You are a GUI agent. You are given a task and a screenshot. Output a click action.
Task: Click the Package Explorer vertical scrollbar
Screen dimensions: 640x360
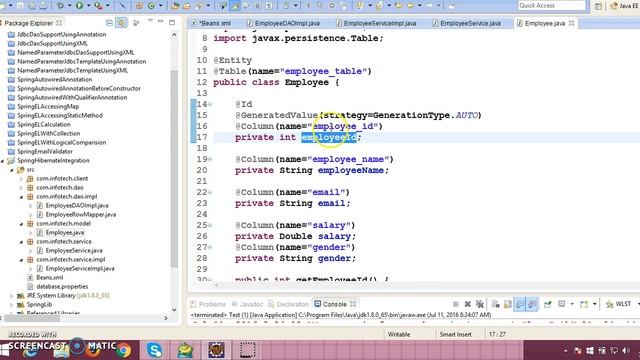(x=174, y=169)
